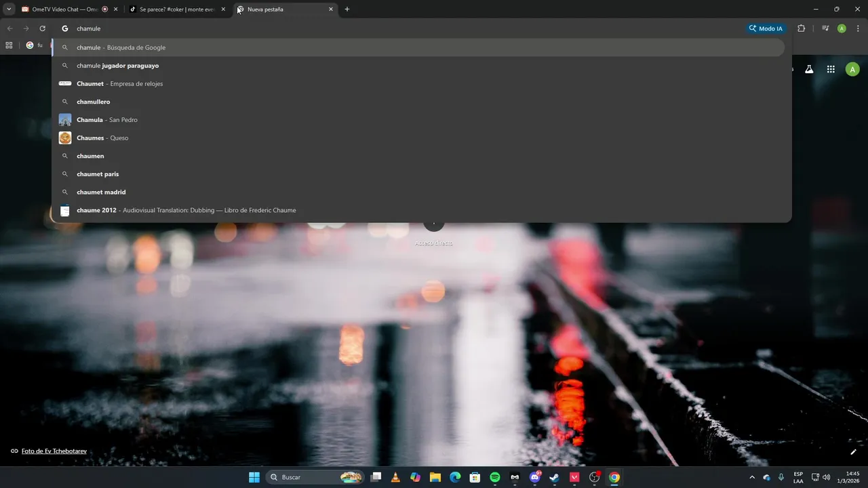Open the ESP LAA language switcher

798,477
